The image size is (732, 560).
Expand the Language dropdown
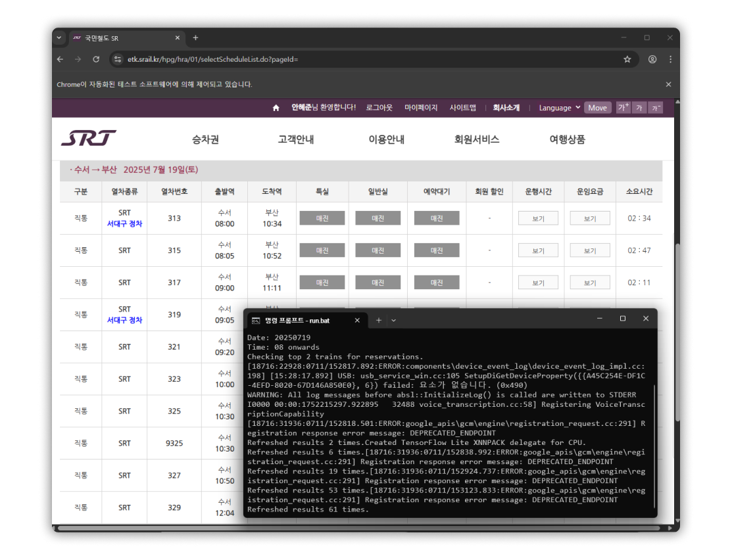coord(560,108)
